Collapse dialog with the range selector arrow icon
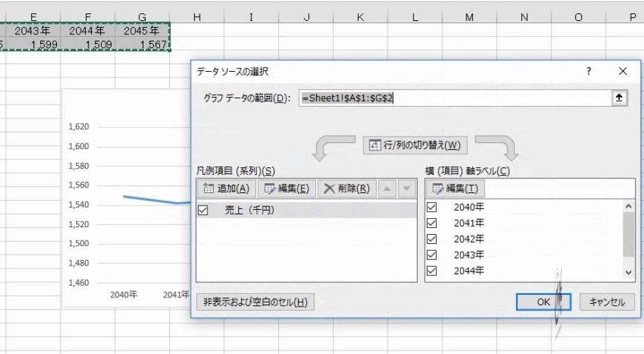 coord(619,98)
